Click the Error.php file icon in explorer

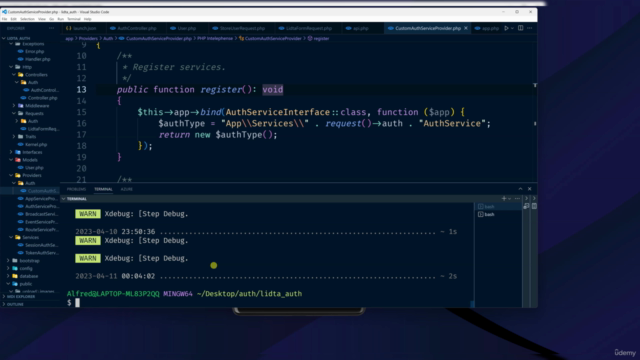pyautogui.click(x=20, y=51)
